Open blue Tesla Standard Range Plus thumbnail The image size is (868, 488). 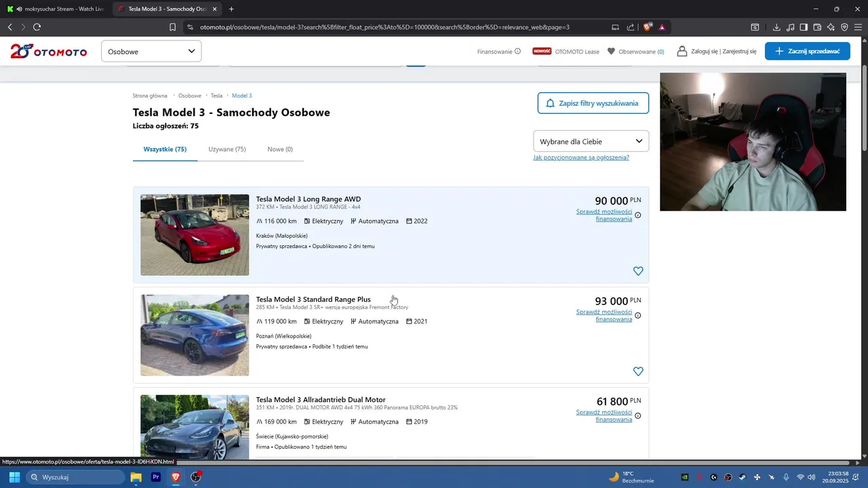(195, 335)
